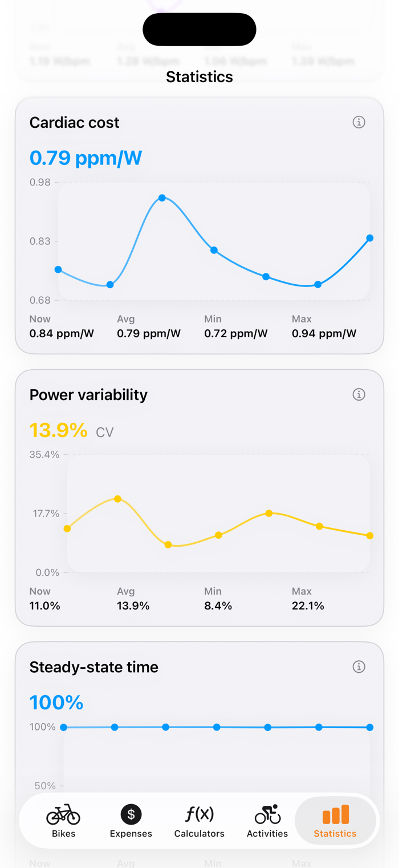The height and width of the screenshot is (868, 399).
Task: Select the peak point on Cardiac cost chart
Action: (162, 198)
